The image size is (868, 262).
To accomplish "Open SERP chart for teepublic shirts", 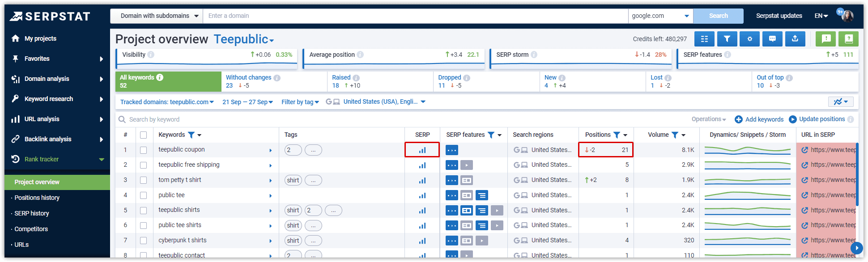I will [422, 210].
